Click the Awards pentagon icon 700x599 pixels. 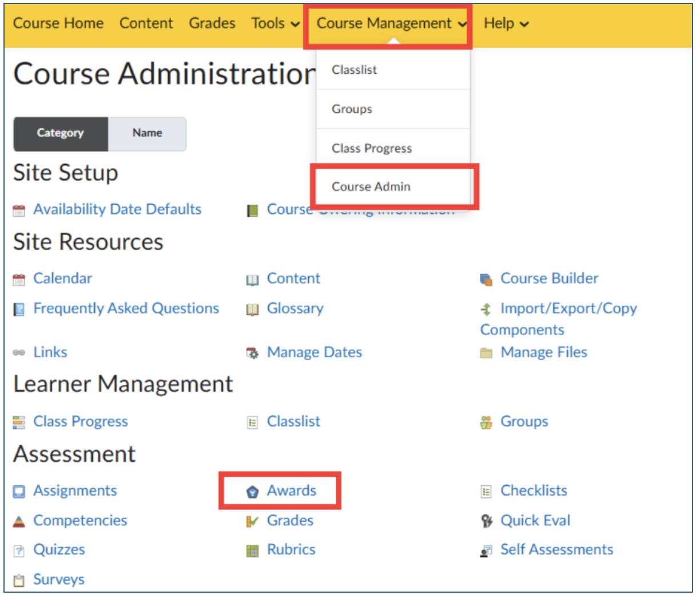[252, 492]
